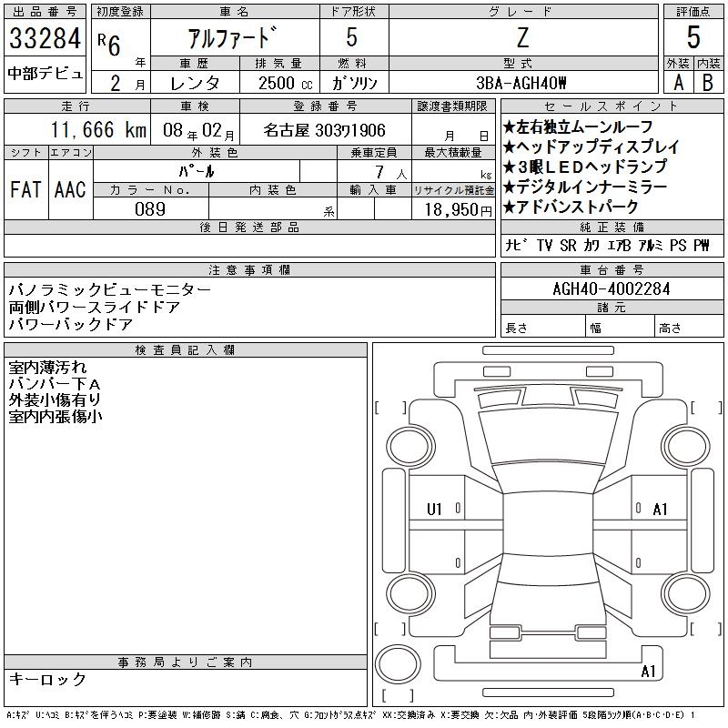The width and height of the screenshot is (728, 728).
Task: Click the U1 damage mark on left door
Action: [434, 510]
